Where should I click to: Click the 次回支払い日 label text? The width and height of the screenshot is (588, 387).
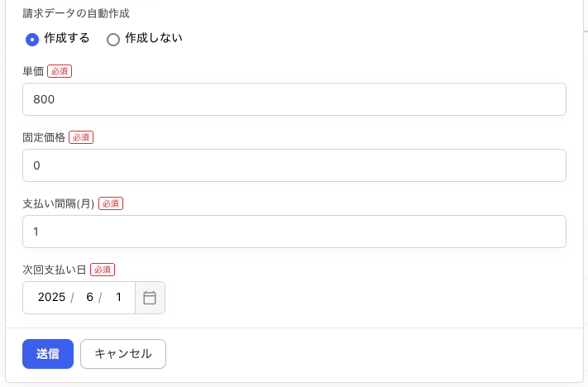point(55,270)
